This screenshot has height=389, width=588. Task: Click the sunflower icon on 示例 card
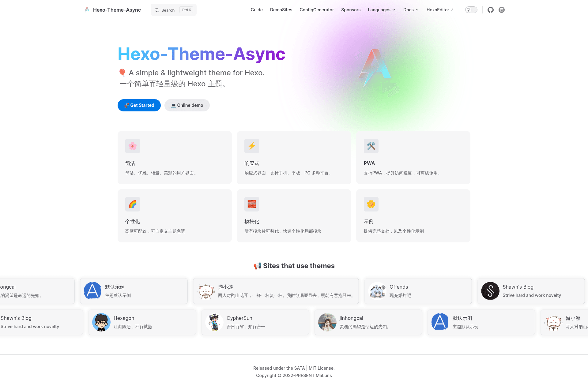[x=371, y=204]
